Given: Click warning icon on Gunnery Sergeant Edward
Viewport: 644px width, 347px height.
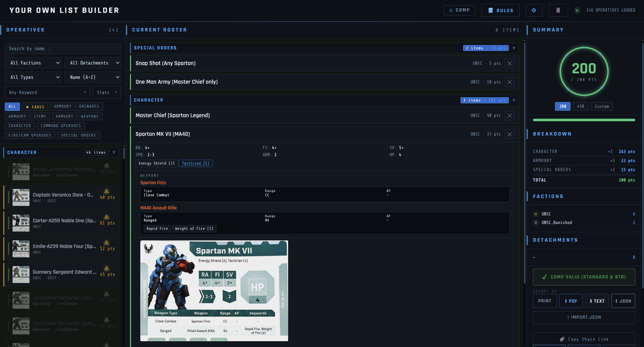Looking at the screenshot, I should pos(107,268).
